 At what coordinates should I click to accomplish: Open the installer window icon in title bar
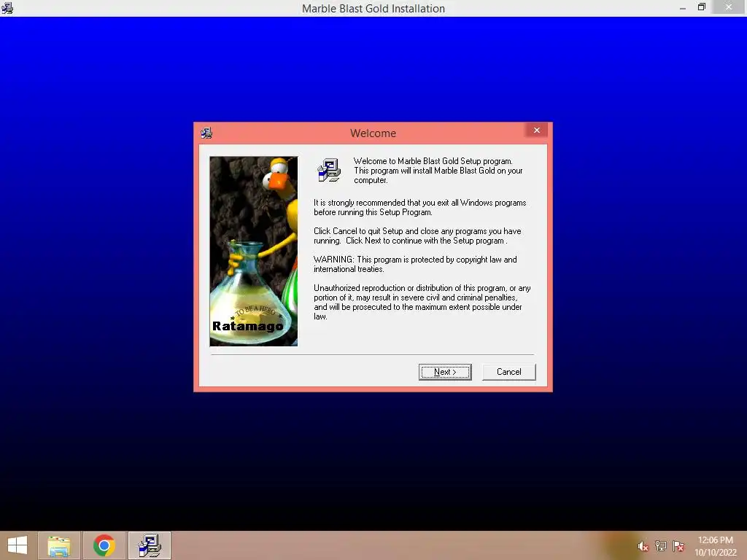pyautogui.click(x=7, y=8)
